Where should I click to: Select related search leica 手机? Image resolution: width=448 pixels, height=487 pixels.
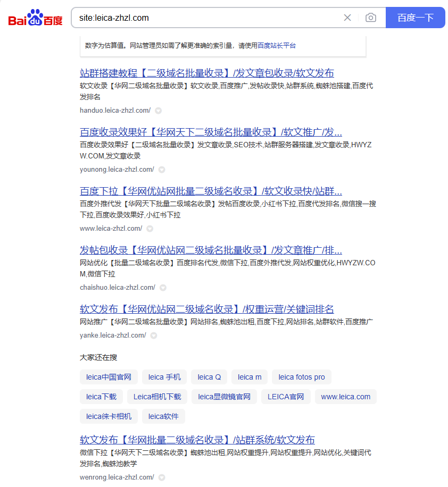pos(164,377)
